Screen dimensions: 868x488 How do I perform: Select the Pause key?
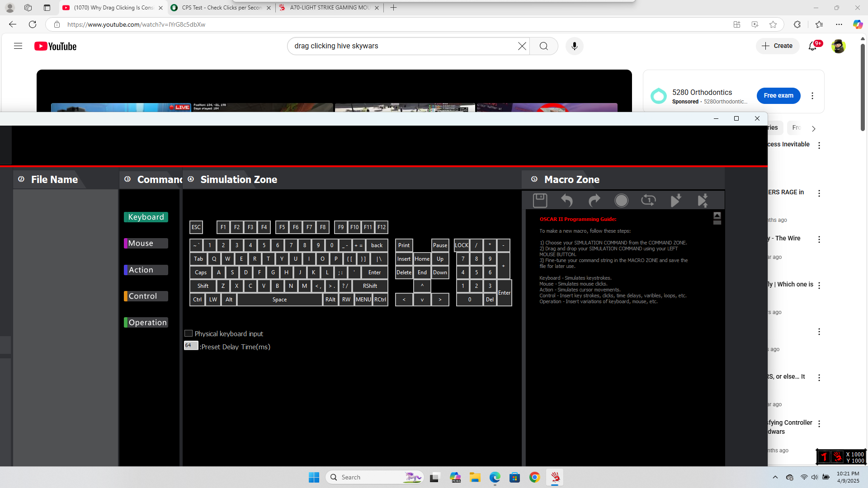440,245
